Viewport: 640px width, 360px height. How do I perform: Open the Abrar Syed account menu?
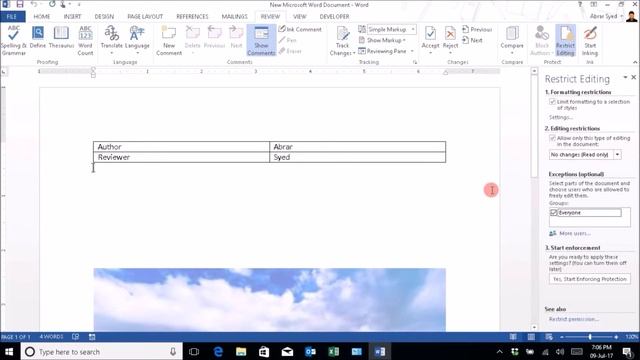point(607,16)
